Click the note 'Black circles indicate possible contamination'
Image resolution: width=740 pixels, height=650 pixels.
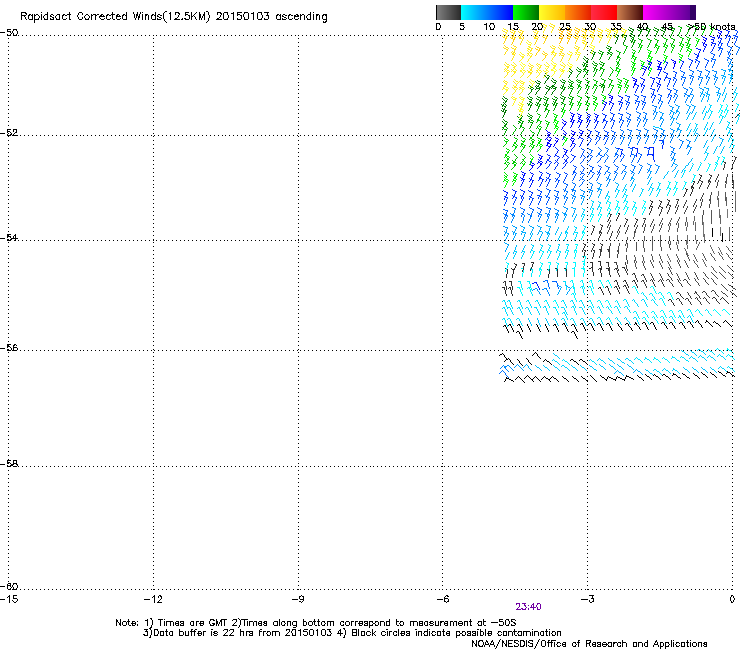click(x=456, y=633)
